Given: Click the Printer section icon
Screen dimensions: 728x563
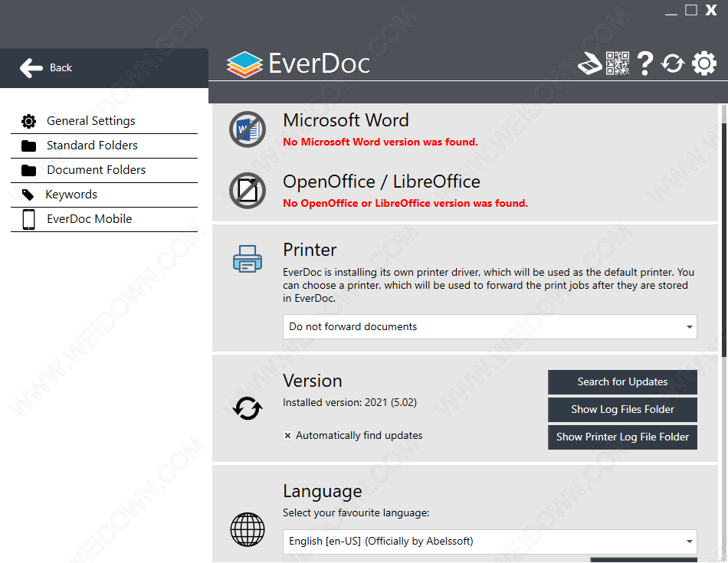Looking at the screenshot, I should pos(248,259).
